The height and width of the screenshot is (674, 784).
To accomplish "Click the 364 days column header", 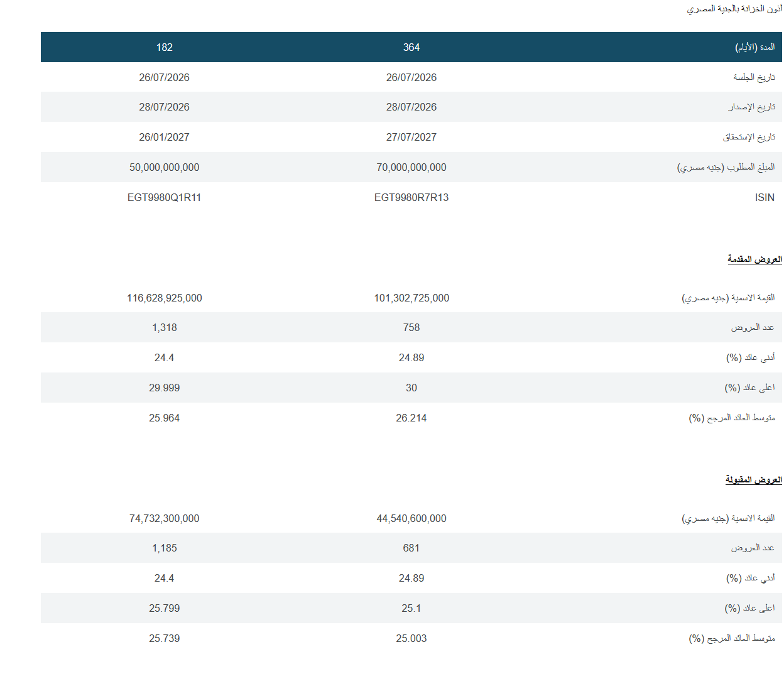I will (411, 47).
